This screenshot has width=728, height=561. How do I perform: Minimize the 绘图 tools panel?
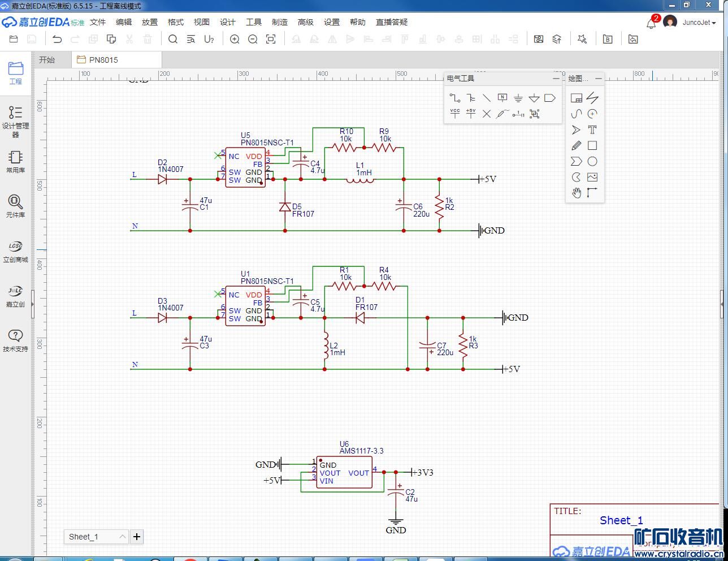coord(599,79)
